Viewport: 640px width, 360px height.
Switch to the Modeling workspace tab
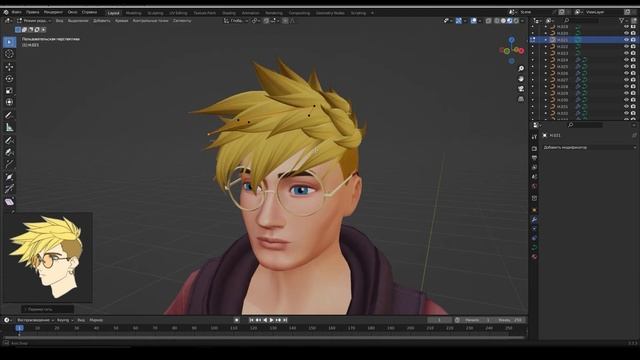tap(133, 13)
